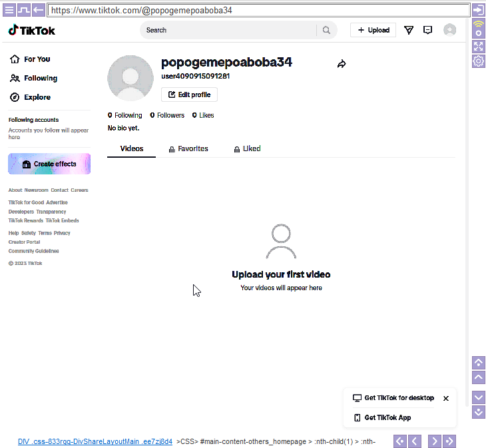The height and width of the screenshot is (448, 486).
Task: Switch to the Favorites tab
Action: (188, 149)
